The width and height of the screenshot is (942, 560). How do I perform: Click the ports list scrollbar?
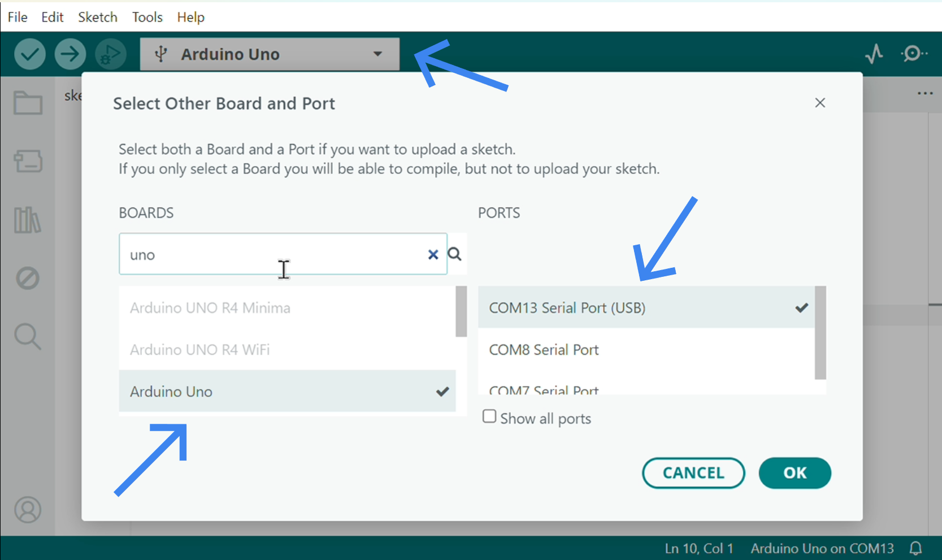[821, 333]
